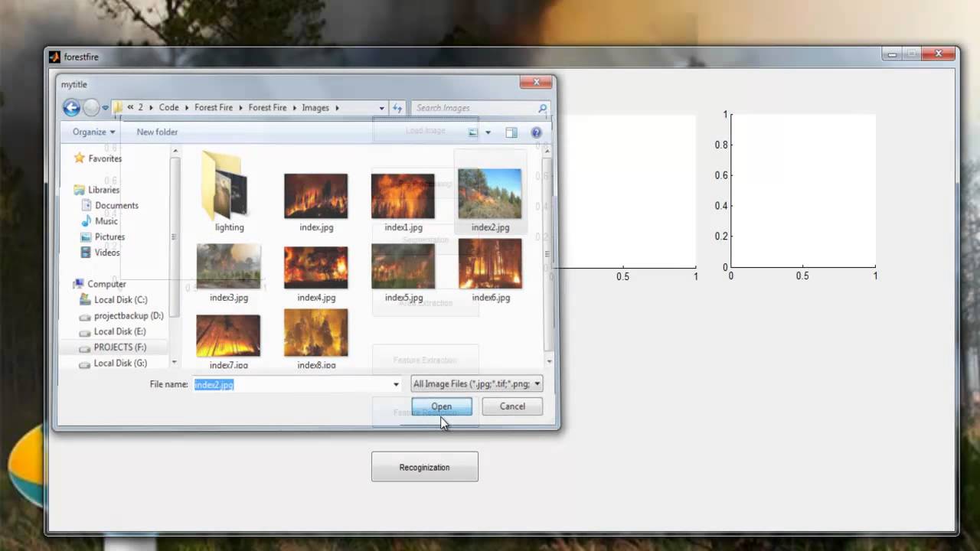Open the view options dropdown arrow
This screenshot has width=980, height=551.
click(x=488, y=132)
